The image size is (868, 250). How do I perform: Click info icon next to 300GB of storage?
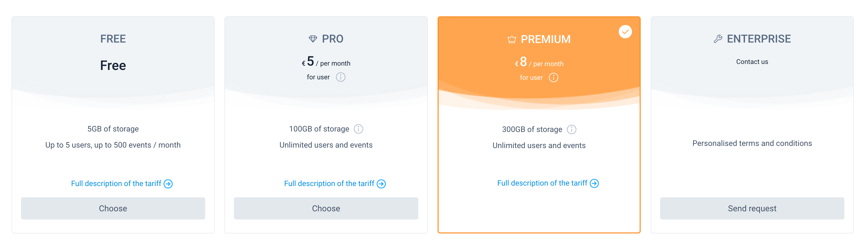coord(572,130)
